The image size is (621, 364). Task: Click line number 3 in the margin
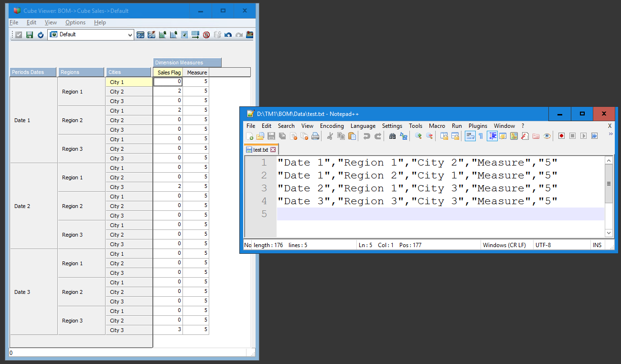pos(264,188)
